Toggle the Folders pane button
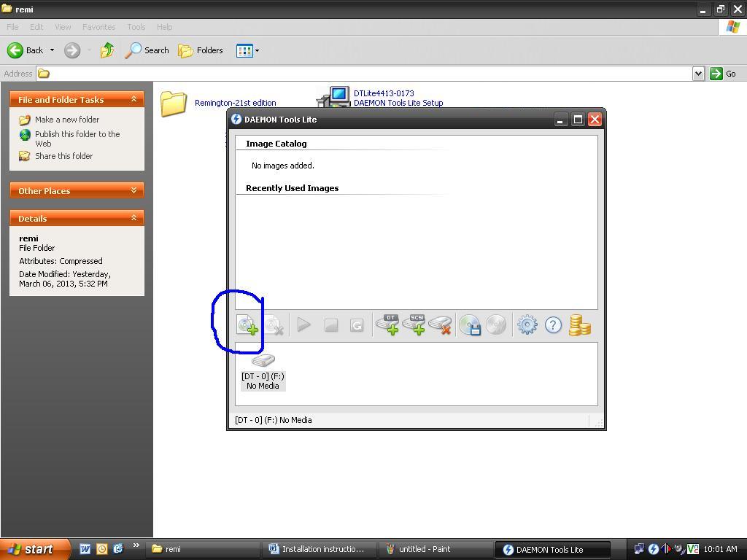The width and height of the screenshot is (747, 560). click(201, 50)
